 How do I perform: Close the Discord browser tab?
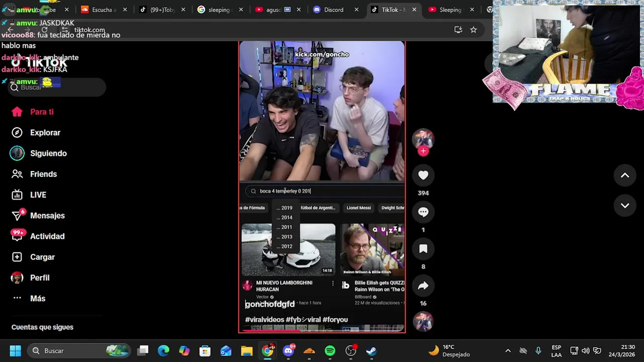[x=356, y=10]
